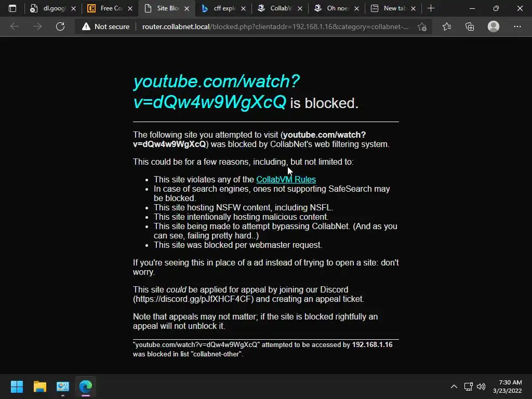Open the user profile menu
Viewport: 532px width, 399px height.
[x=494, y=26]
